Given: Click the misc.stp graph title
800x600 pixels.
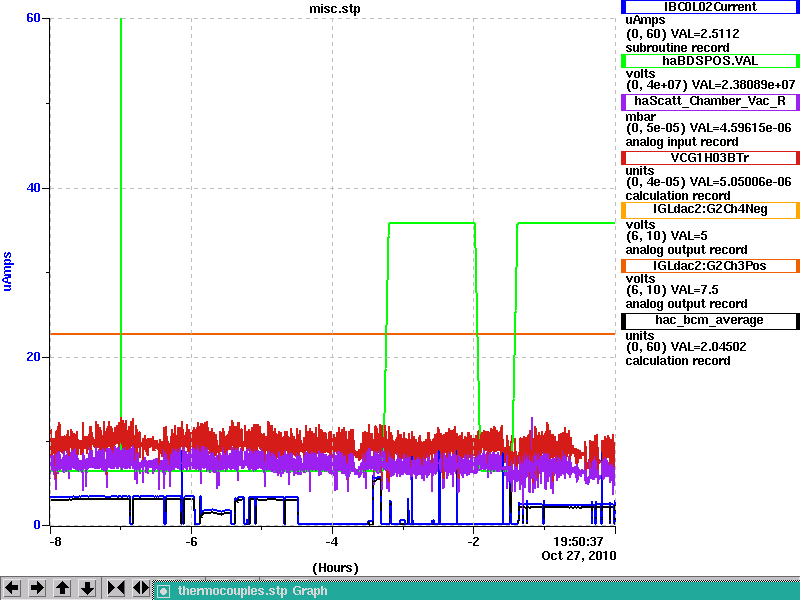Looking at the screenshot, I should 335,9.
